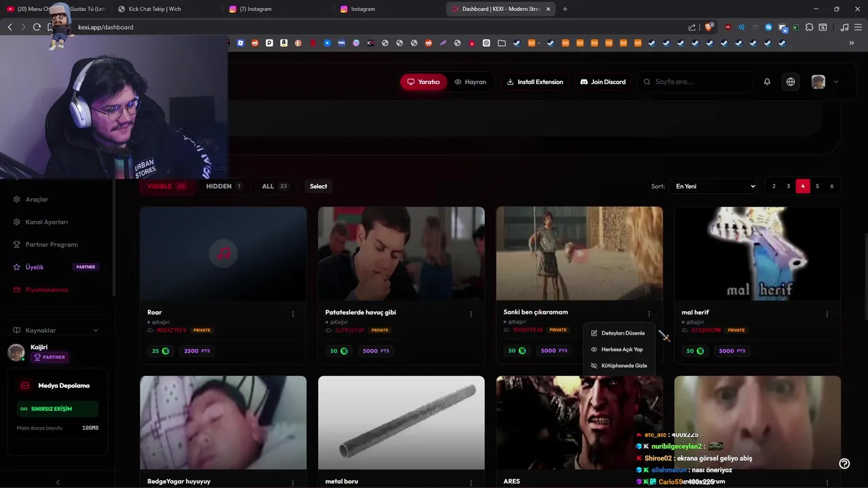
Task: Open Üyelik in sidebar
Action: pyautogui.click(x=35, y=267)
